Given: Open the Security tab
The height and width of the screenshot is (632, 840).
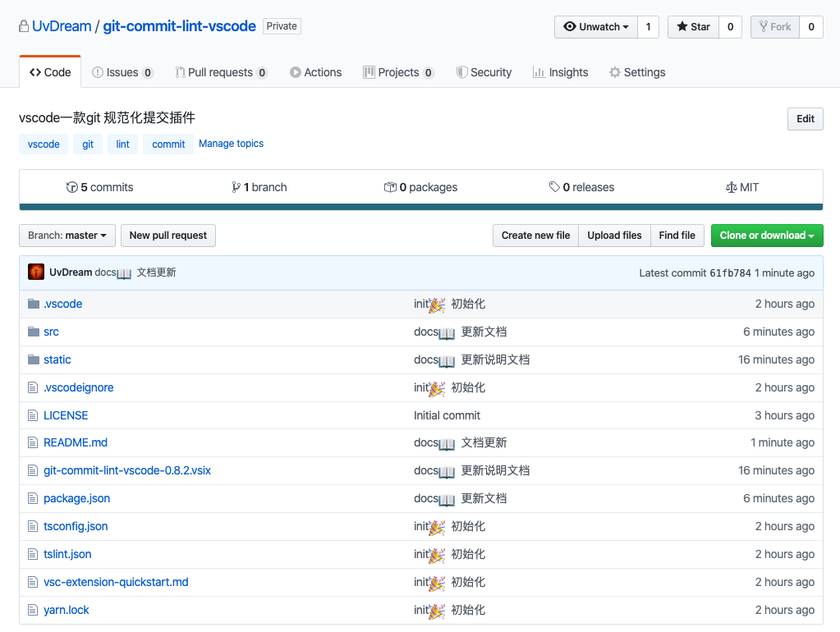Looking at the screenshot, I should [484, 72].
